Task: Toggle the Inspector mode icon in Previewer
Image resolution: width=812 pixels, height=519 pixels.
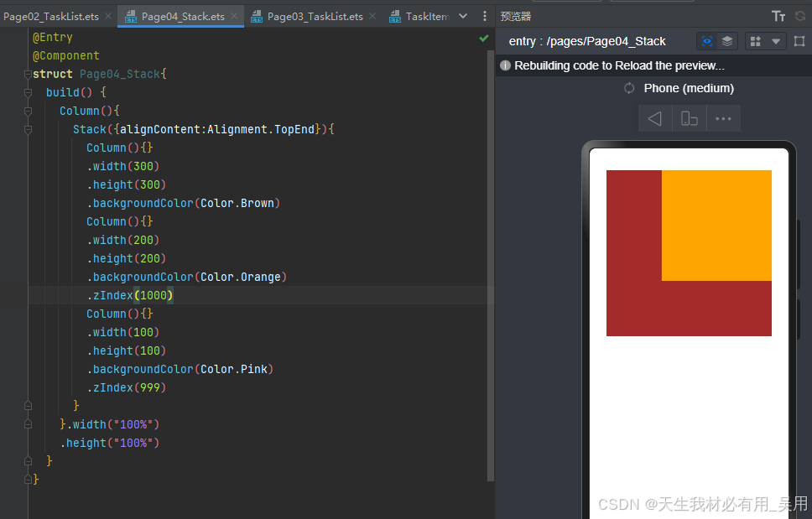Action: 707,41
